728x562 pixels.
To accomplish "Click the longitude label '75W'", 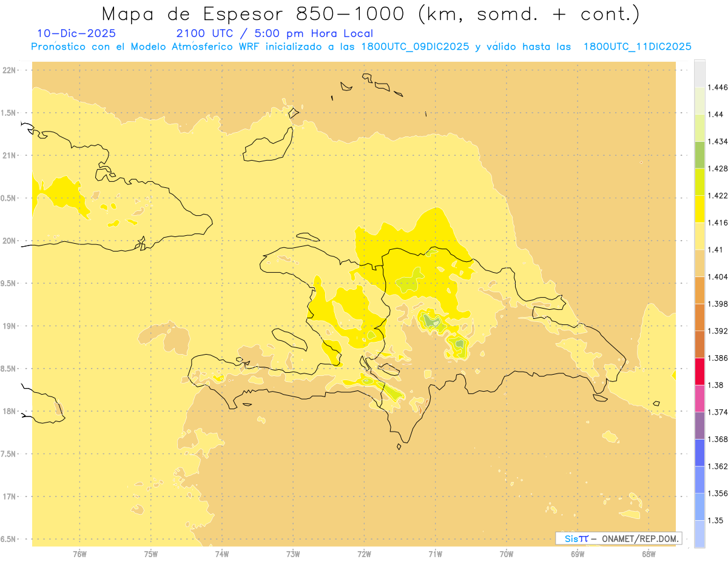I will tap(151, 554).
